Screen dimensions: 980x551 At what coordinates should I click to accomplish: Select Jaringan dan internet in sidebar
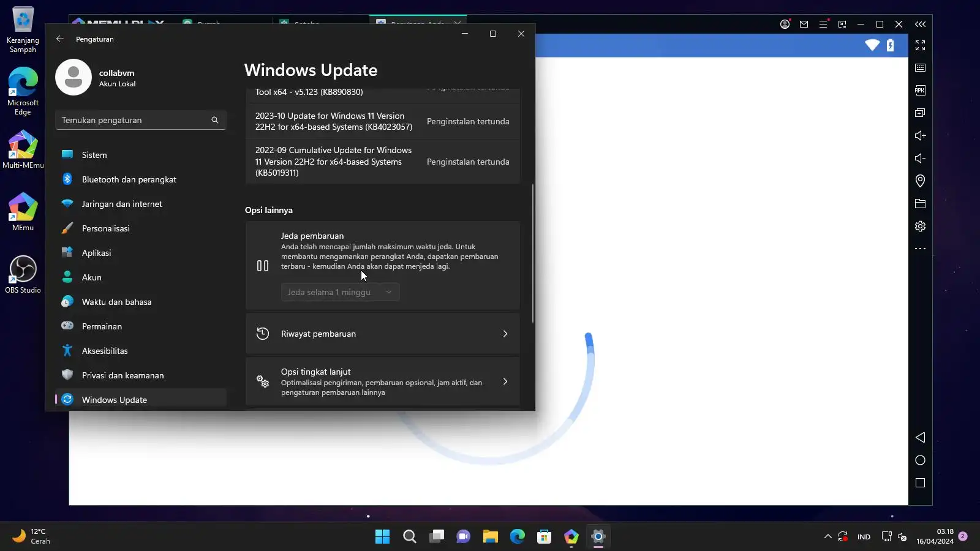click(140, 204)
